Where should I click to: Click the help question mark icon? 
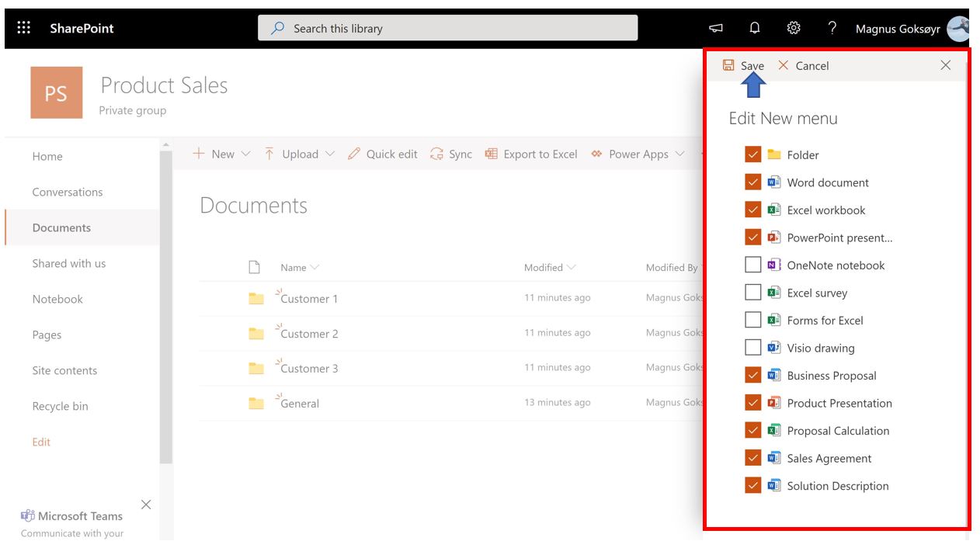click(x=832, y=29)
